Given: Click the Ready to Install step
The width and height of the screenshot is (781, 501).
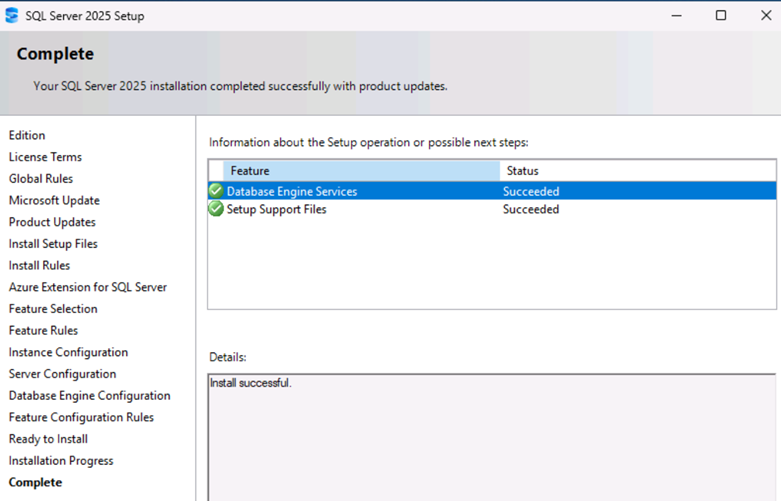Looking at the screenshot, I should point(48,439).
